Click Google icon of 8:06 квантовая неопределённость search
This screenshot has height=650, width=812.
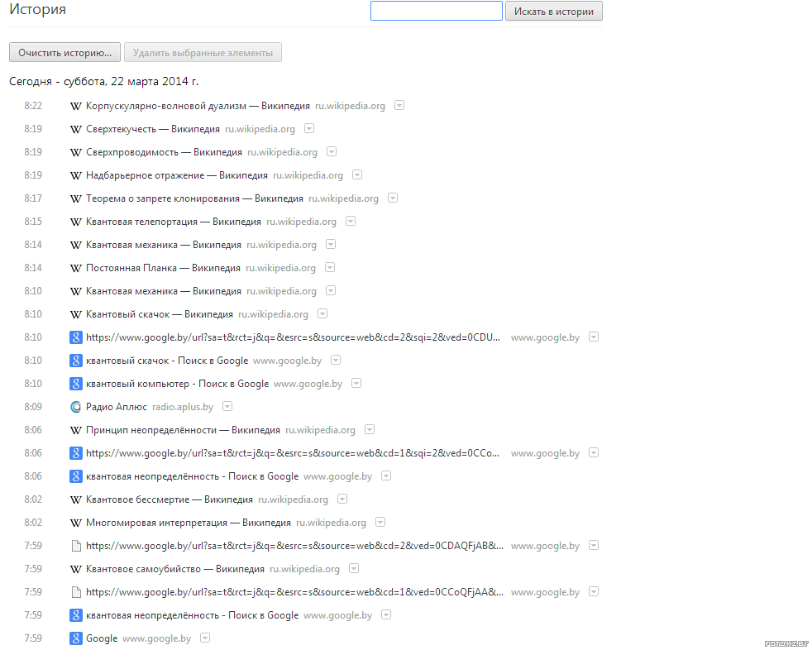[75, 476]
